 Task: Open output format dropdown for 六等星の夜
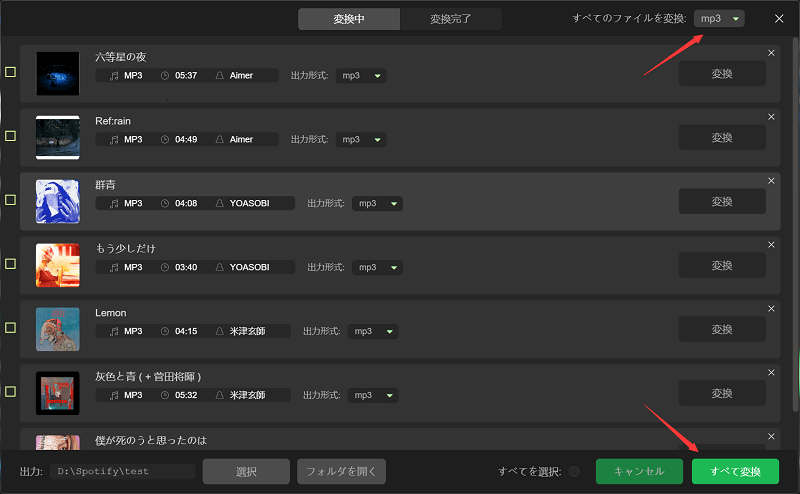[361, 76]
